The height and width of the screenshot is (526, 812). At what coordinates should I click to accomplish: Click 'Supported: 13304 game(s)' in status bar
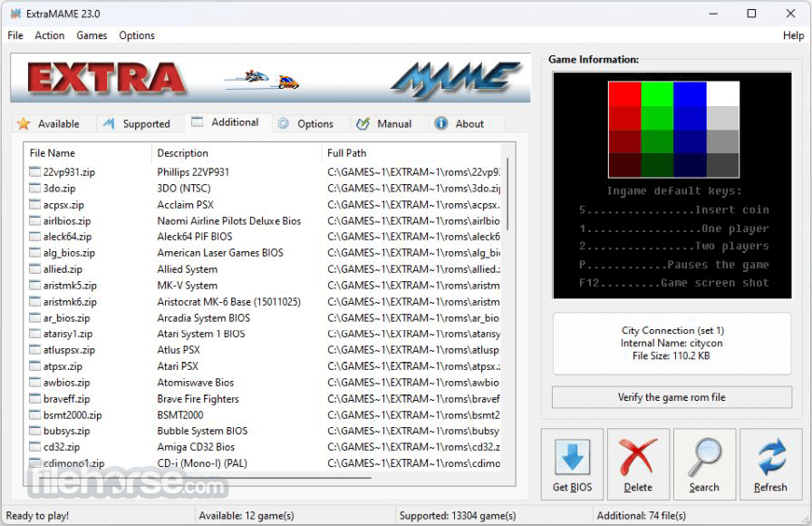[458, 516]
